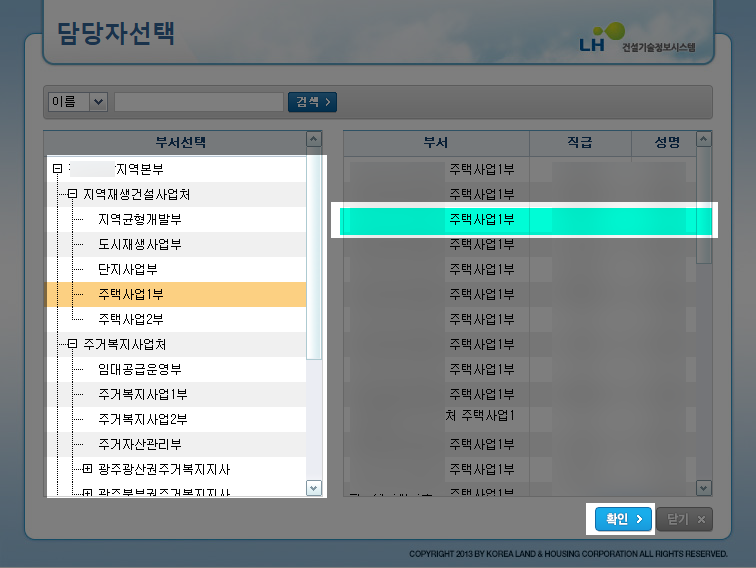Collapse the 주거복지사업처 tree node
This screenshot has height=568, width=756.
pos(72,344)
